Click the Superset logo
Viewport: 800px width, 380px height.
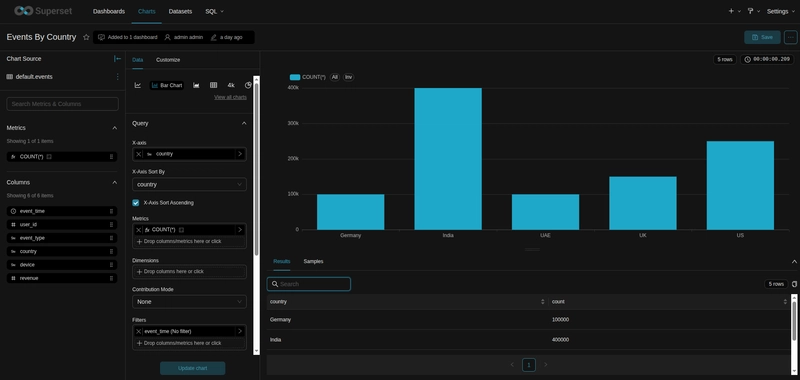point(43,11)
